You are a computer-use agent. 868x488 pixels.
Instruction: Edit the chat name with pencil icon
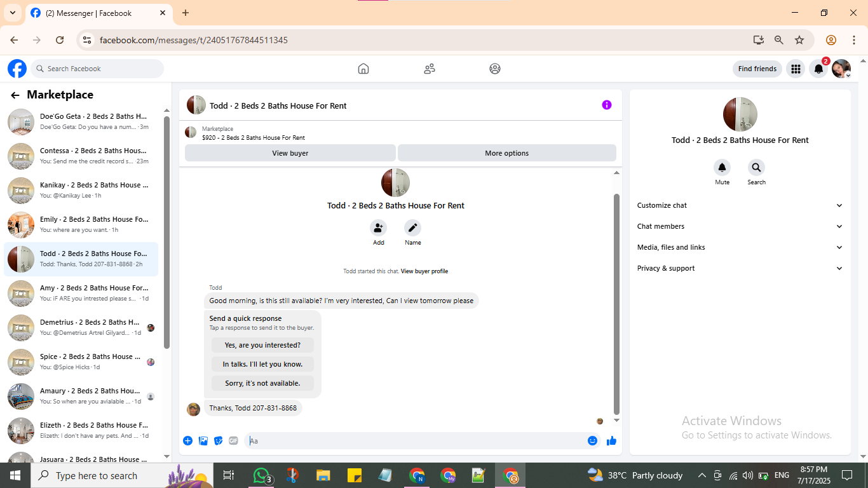click(x=413, y=227)
